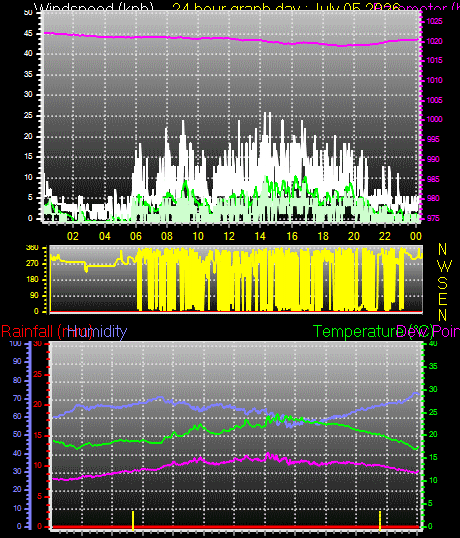
Task: Select 50 on the humidity axis
Action: pyautogui.click(x=17, y=434)
